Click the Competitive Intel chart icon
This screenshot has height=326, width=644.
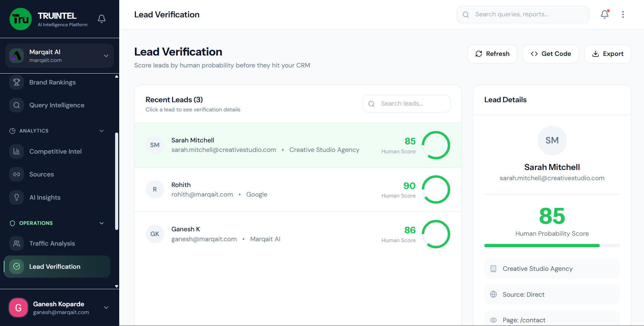pos(16,151)
